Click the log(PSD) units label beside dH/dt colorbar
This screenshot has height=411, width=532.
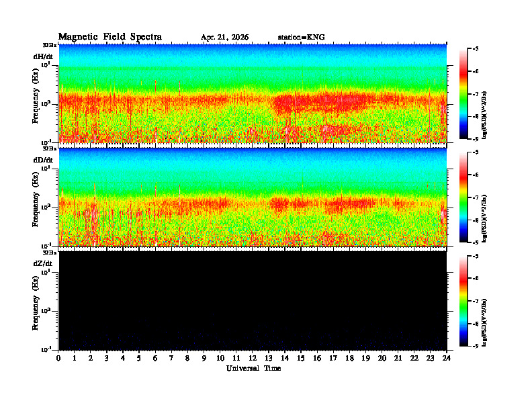point(484,116)
